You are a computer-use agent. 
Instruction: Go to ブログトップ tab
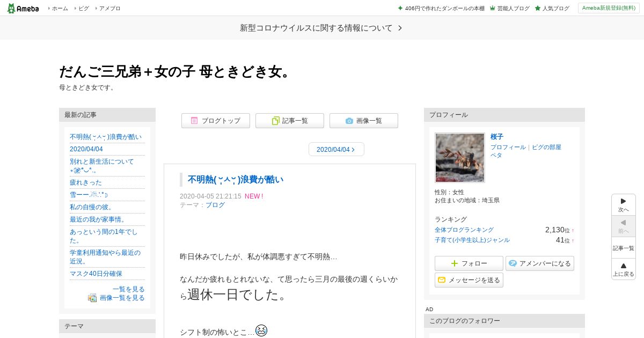tap(216, 121)
